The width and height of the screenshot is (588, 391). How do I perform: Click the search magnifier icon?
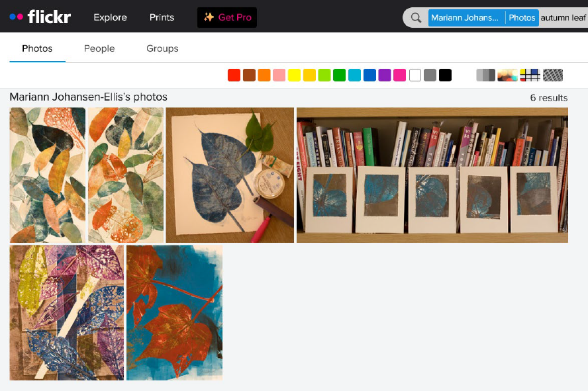416,18
